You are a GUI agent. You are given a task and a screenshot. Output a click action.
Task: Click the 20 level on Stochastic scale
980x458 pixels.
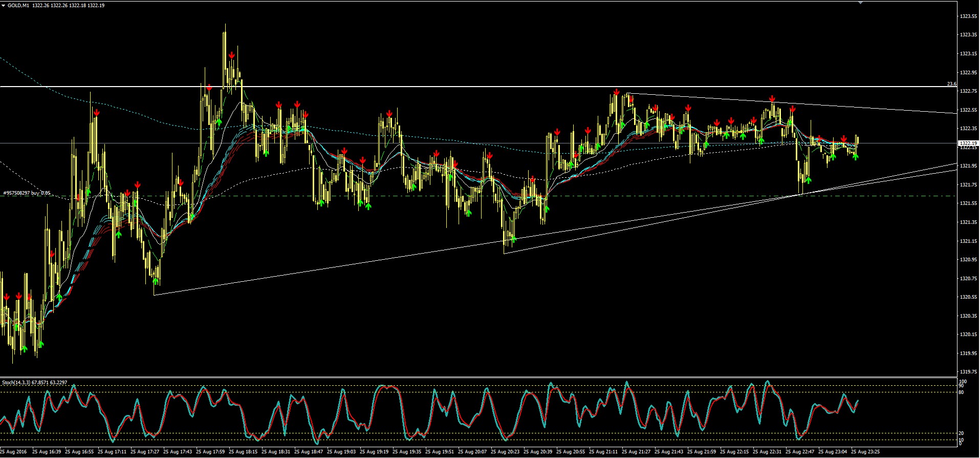point(962,433)
